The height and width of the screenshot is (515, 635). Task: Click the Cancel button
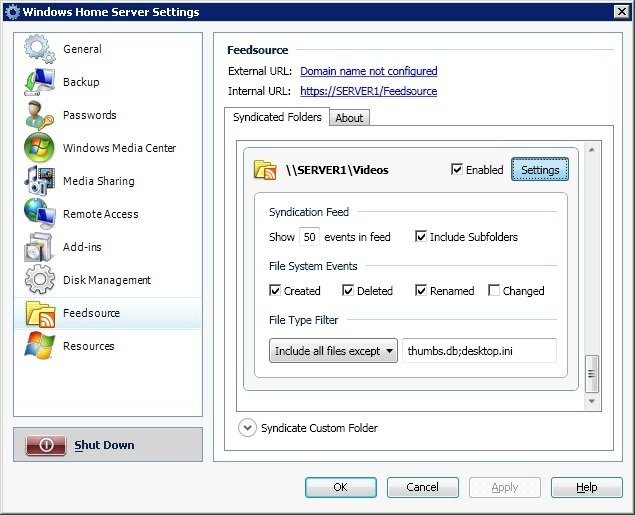422,487
